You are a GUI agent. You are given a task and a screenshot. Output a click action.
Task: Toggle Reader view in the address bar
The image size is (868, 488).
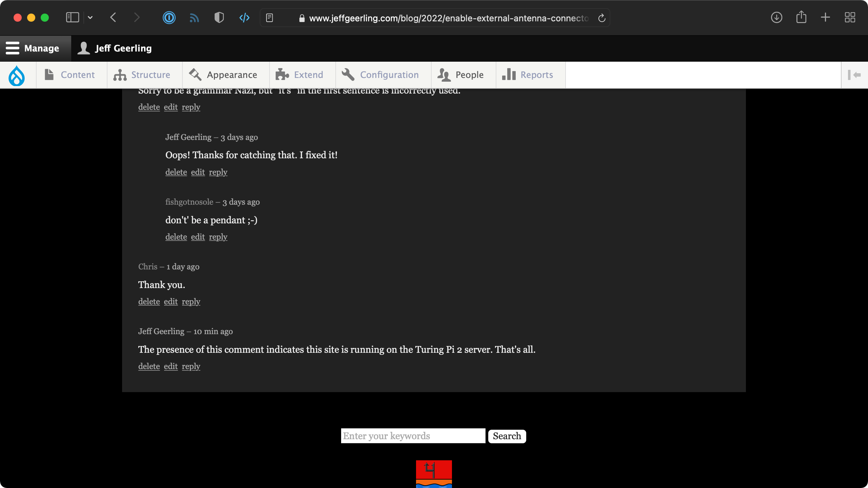coord(269,18)
